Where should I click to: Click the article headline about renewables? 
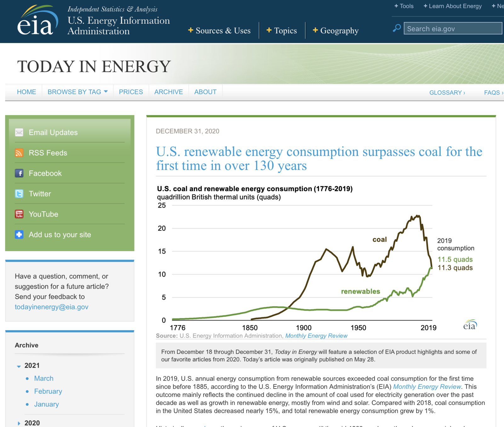[319, 159]
